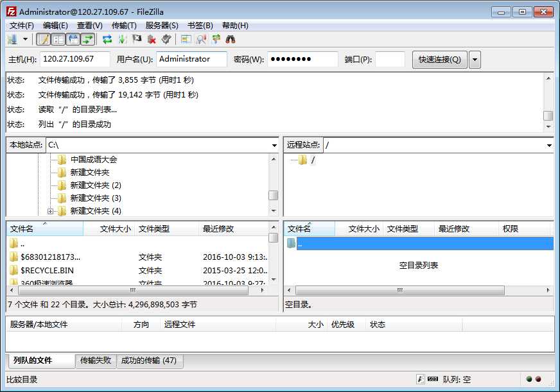Select the remote parent directory .. row
This screenshot has height=392, width=560.
point(419,244)
